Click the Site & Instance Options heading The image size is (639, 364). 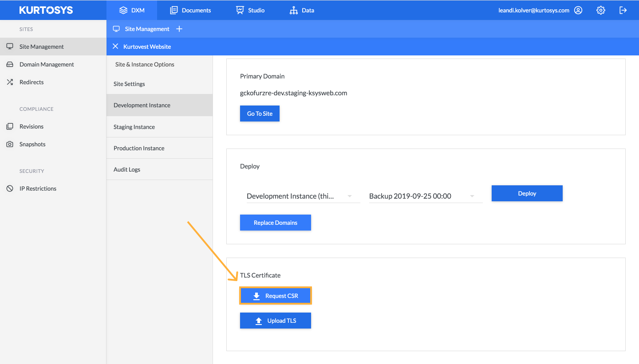point(145,64)
